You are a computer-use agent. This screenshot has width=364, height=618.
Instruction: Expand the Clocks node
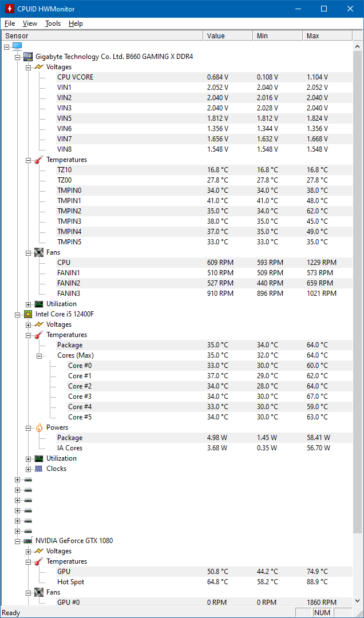click(x=28, y=469)
